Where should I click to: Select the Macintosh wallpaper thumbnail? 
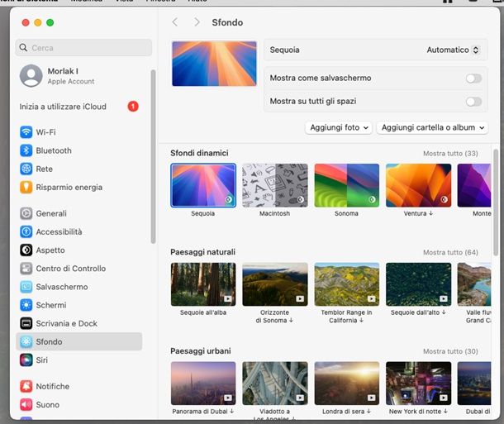pos(275,185)
